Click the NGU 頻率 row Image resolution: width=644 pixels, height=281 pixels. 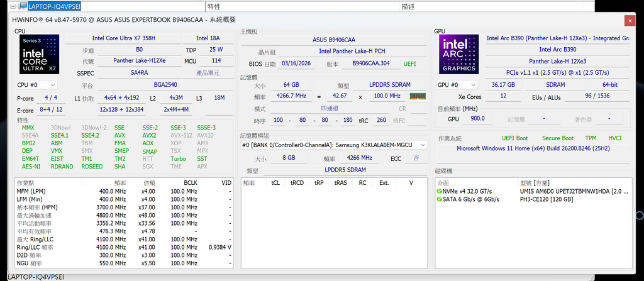point(124,263)
